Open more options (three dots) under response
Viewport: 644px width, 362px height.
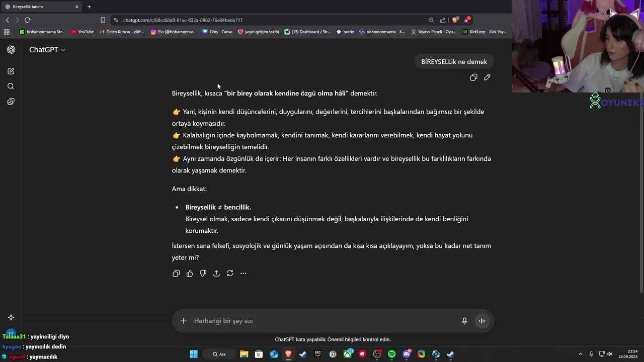(244, 274)
